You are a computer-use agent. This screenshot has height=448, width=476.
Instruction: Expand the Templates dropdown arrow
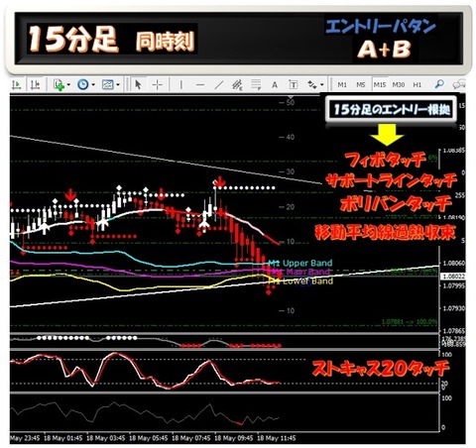(118, 85)
